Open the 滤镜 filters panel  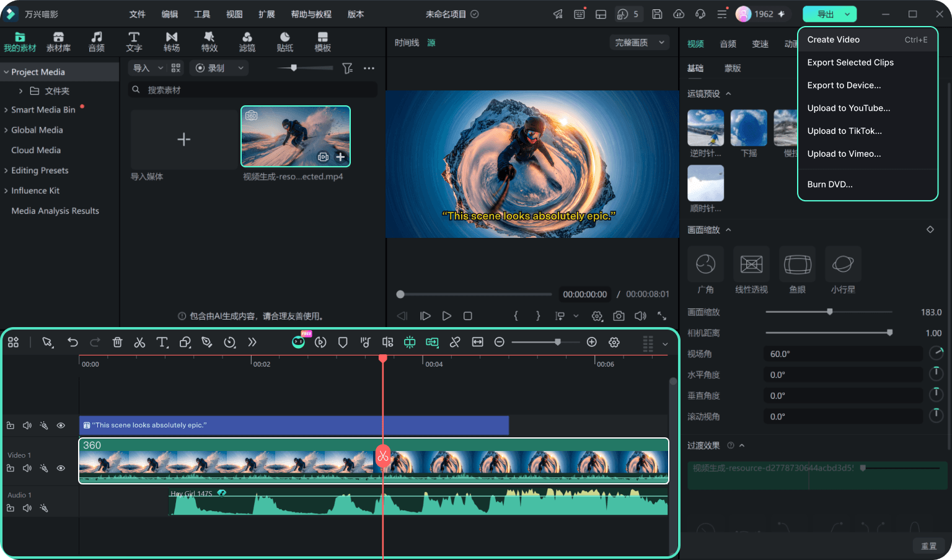(247, 42)
